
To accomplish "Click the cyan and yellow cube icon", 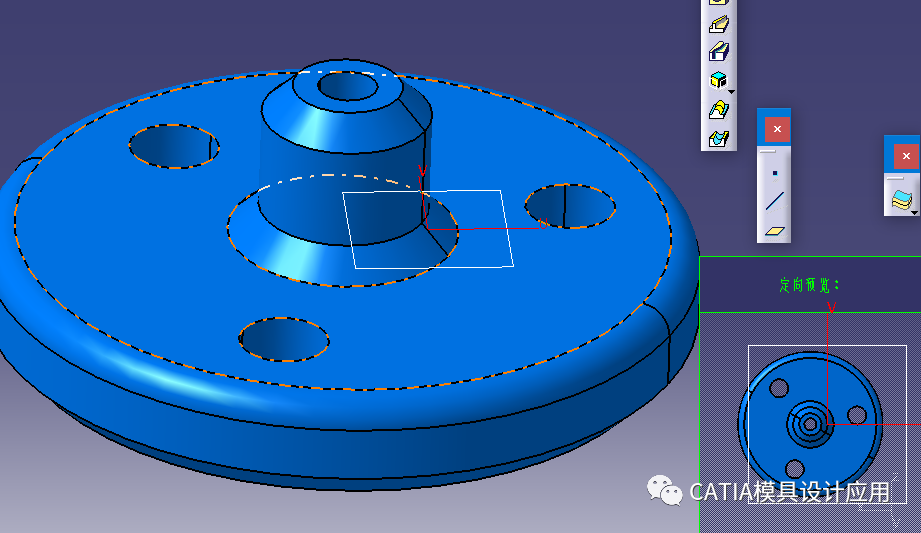I will 717,80.
